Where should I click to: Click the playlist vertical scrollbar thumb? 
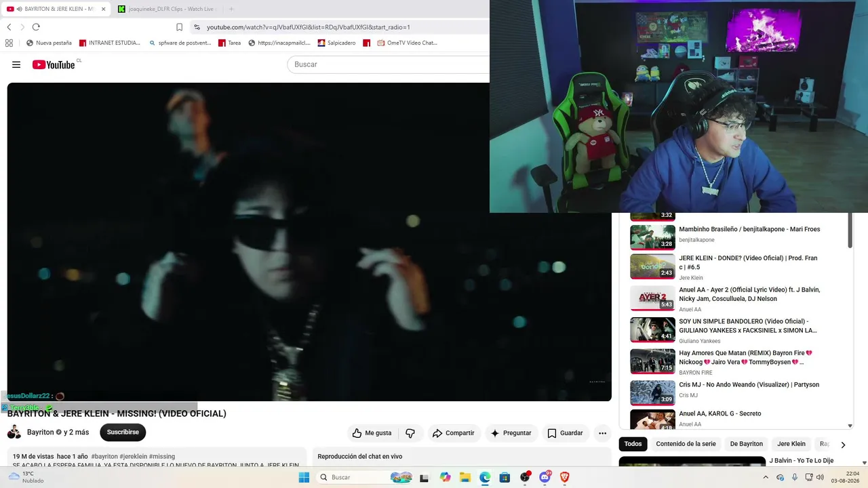pos(850,230)
